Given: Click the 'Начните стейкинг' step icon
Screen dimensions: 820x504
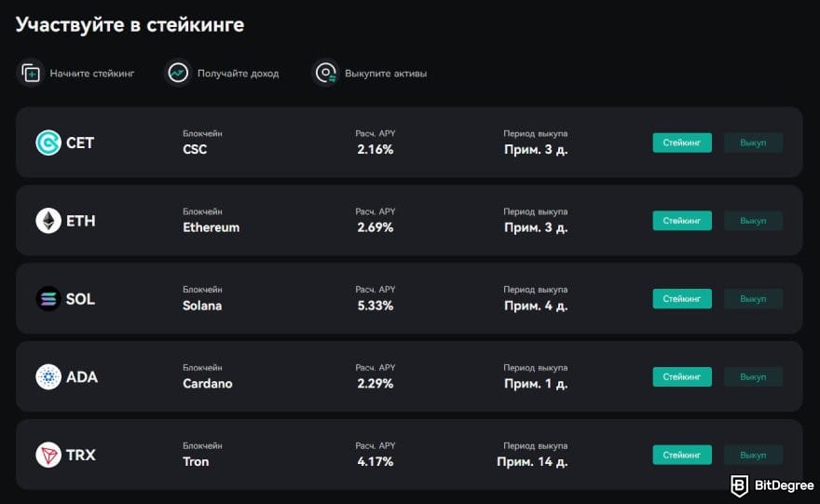Looking at the screenshot, I should (31, 74).
